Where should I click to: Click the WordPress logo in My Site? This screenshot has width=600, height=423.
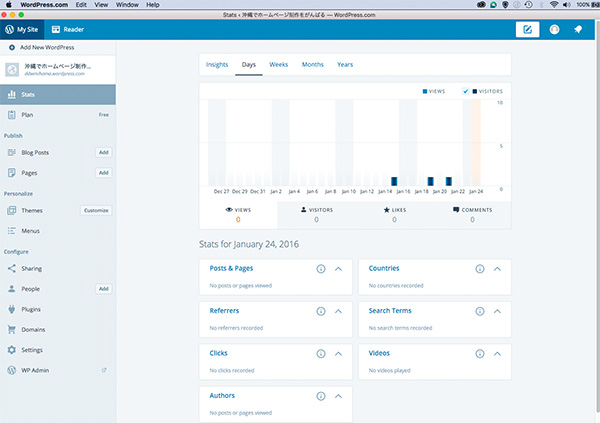pyautogui.click(x=10, y=29)
